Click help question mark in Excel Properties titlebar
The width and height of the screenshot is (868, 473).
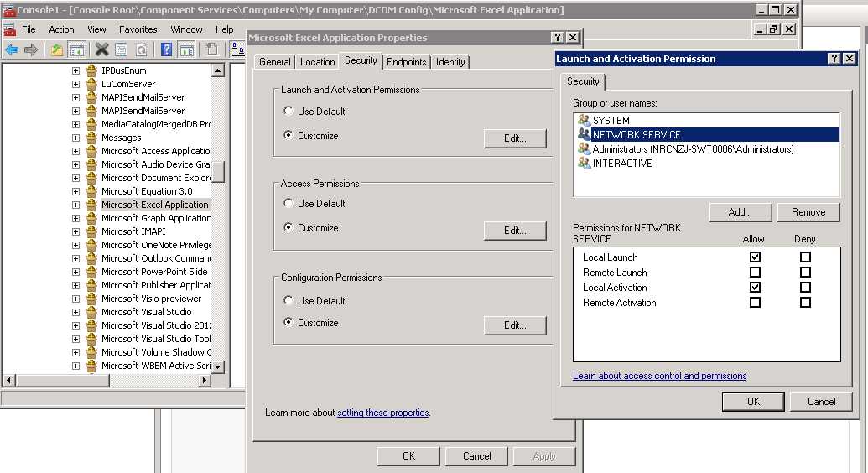(x=558, y=37)
